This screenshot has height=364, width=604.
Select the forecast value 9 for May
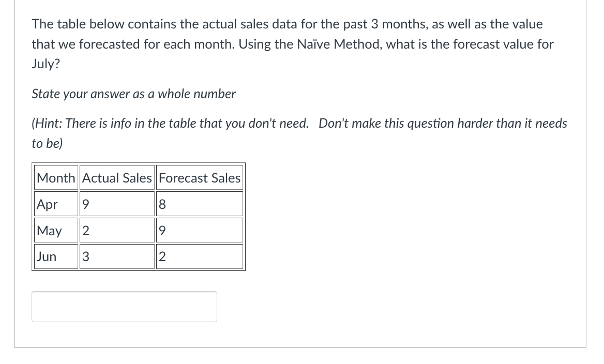(x=162, y=230)
